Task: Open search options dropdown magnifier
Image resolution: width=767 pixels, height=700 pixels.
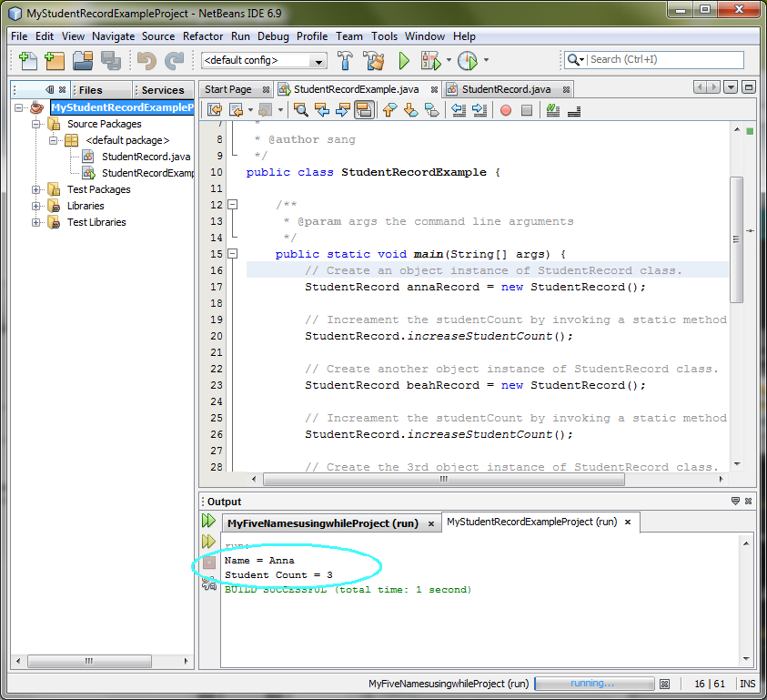Action: tap(575, 60)
